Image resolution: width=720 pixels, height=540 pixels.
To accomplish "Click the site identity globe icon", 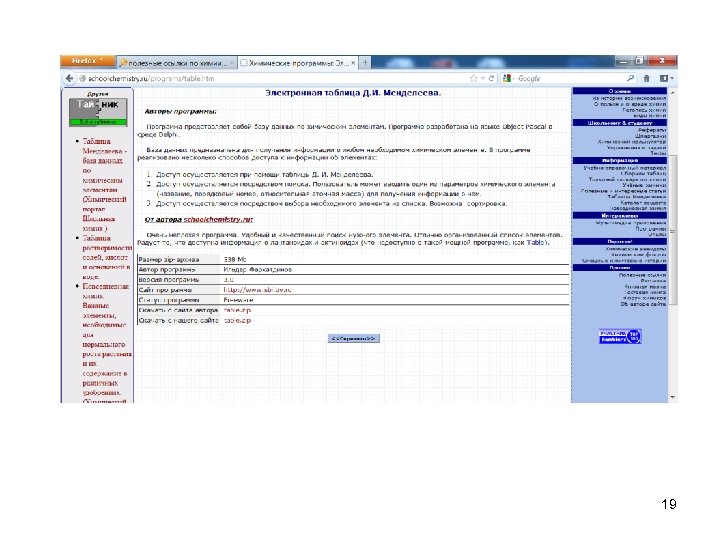I will (83, 79).
